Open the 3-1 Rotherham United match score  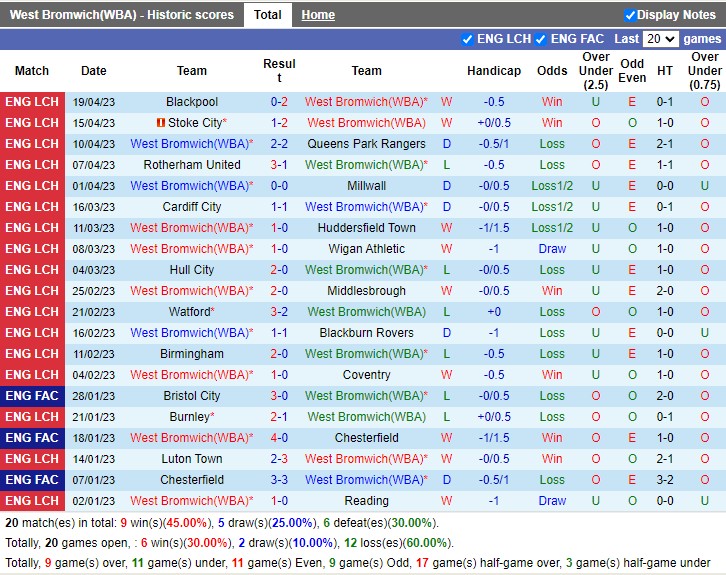pos(279,165)
